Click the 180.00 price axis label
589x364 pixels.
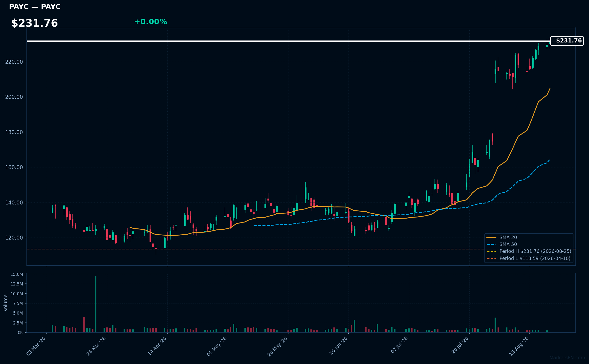point(14,132)
